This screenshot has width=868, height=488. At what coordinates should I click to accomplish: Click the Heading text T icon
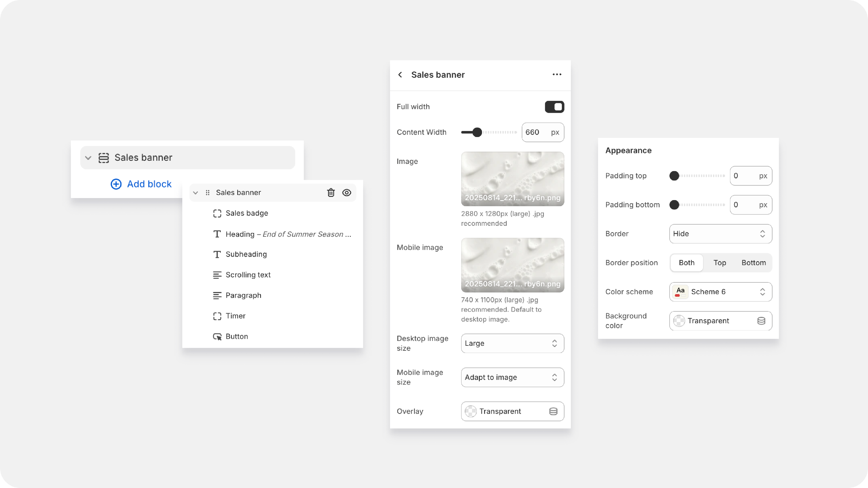point(217,234)
